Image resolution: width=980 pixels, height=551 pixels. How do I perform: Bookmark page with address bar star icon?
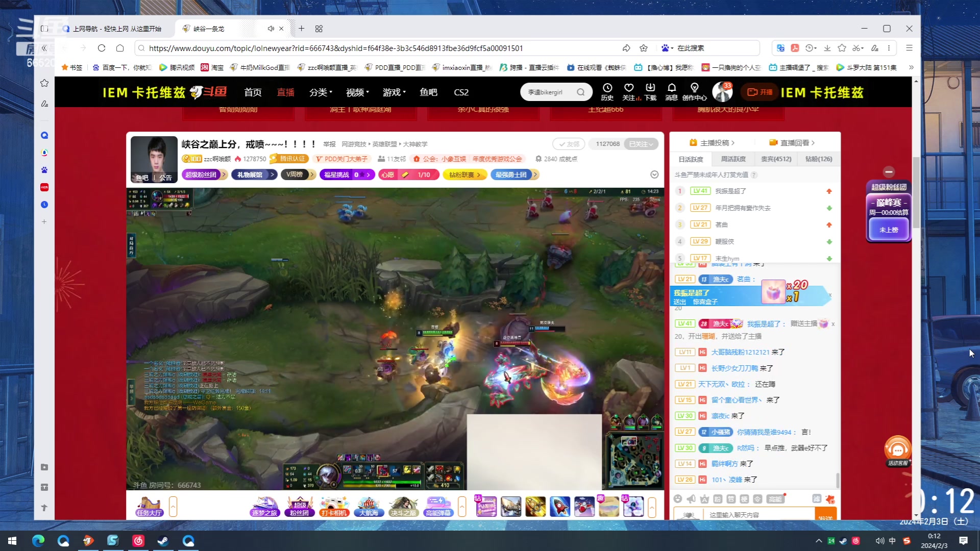[644, 48]
